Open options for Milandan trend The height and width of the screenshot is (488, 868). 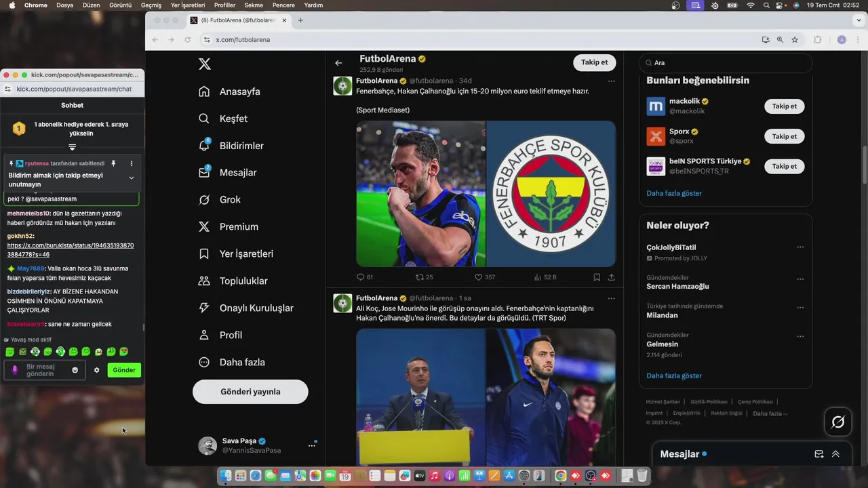(800, 307)
